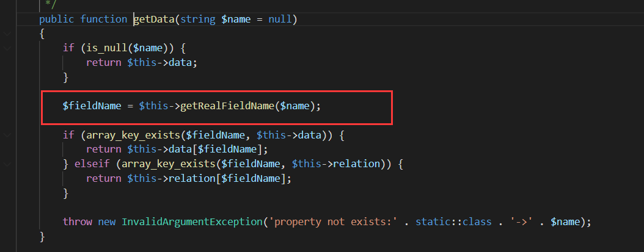Click the getData function name
Screen dimensions: 644x252
[x=154, y=19]
